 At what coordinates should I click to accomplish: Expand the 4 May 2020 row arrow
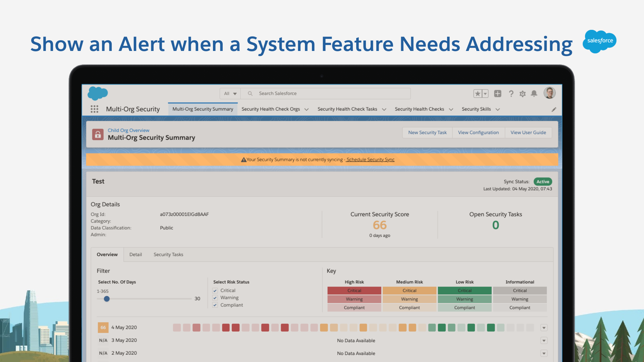click(x=544, y=327)
